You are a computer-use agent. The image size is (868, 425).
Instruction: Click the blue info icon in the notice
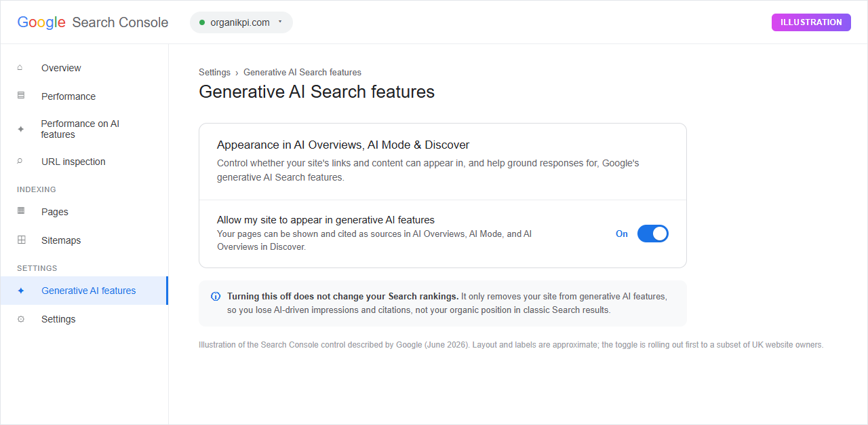coord(216,296)
